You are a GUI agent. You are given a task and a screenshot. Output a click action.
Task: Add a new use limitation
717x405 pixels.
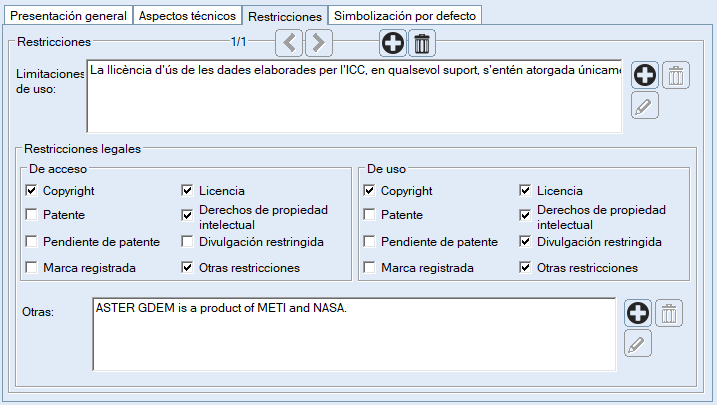(x=645, y=75)
